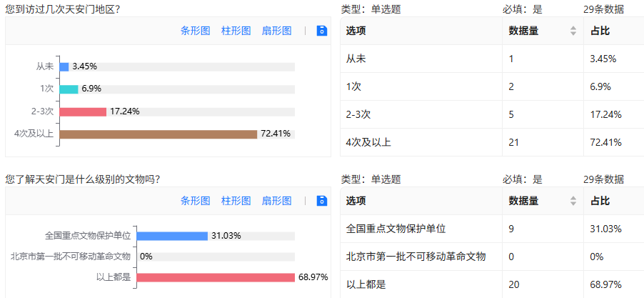Click 占比 header in first table

pyautogui.click(x=600, y=31)
